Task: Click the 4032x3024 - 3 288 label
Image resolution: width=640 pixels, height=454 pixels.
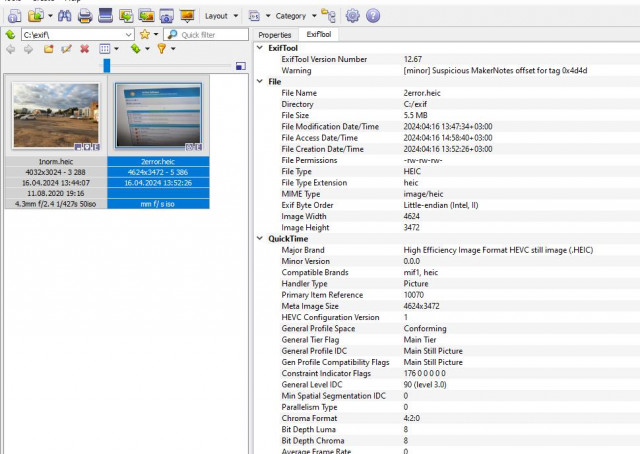Action: [56, 172]
